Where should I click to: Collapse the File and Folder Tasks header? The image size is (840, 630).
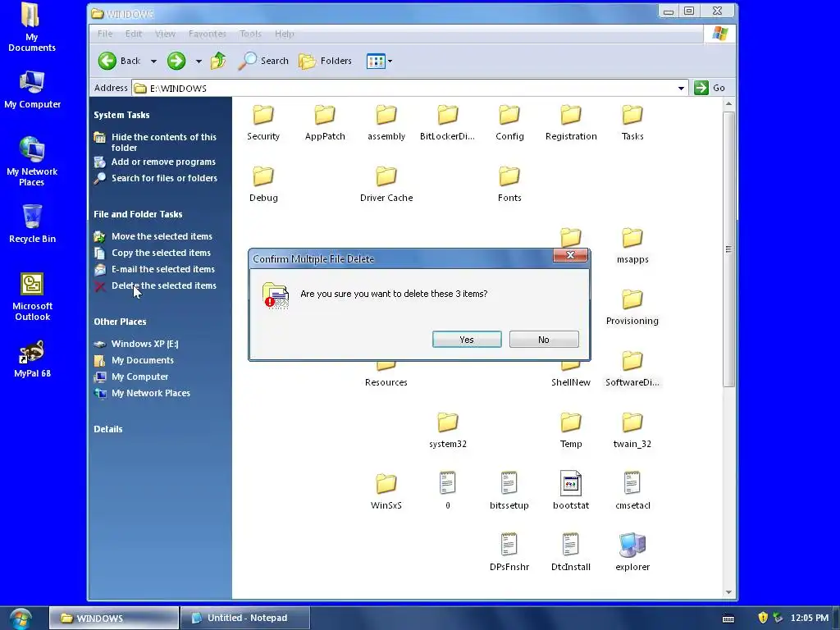138,214
